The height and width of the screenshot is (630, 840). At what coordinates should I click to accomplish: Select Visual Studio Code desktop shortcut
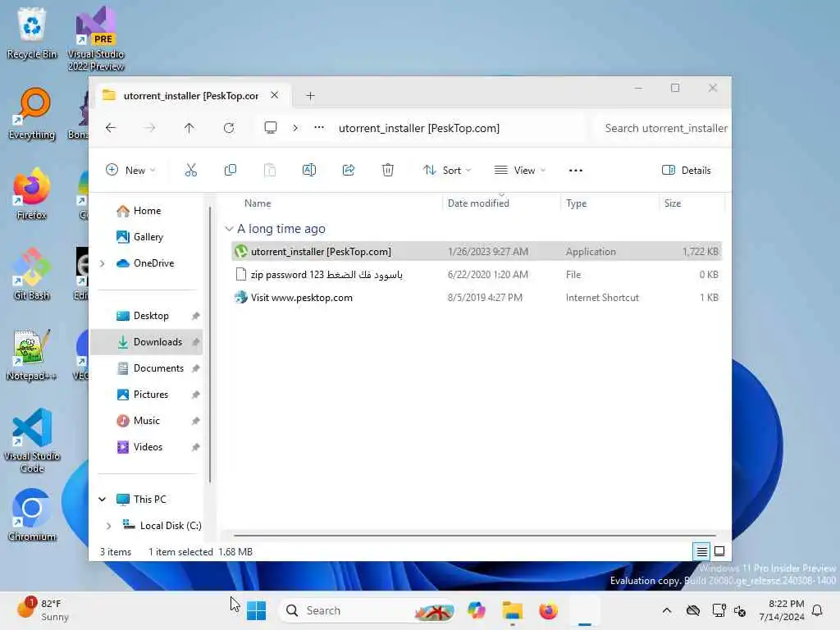32,441
